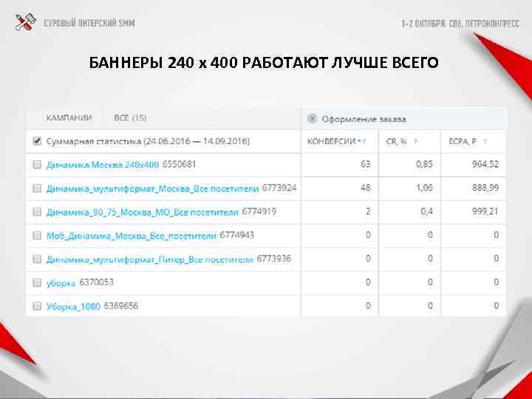This screenshot has height=399, width=532.
Task: Switch to the ВСЕ (15) tab
Action: click(x=130, y=118)
